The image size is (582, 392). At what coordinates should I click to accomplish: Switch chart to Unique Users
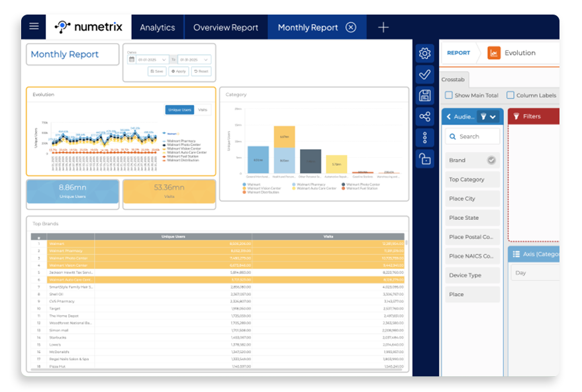(179, 110)
